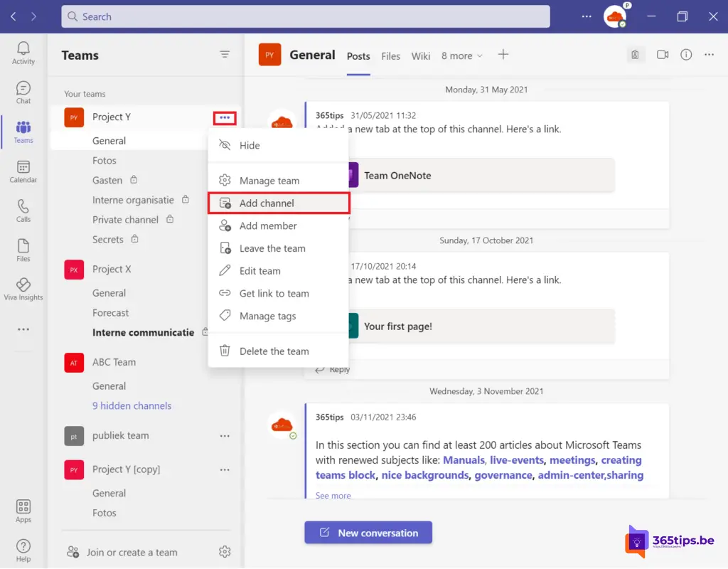Screen dimensions: 728x569
Task: Open more options for publiek team
Action: pyautogui.click(x=225, y=436)
